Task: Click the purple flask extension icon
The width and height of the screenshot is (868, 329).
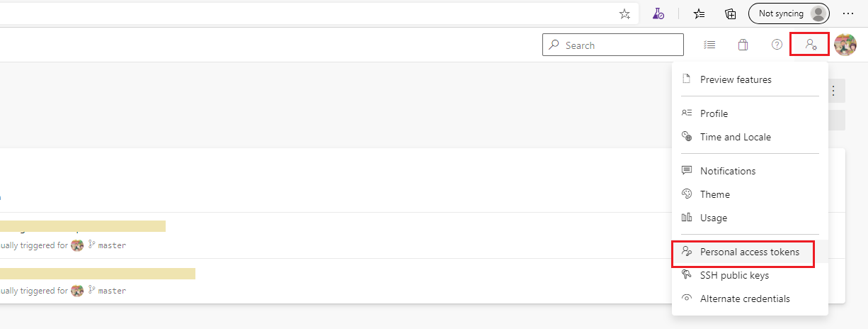Action: pos(658,13)
